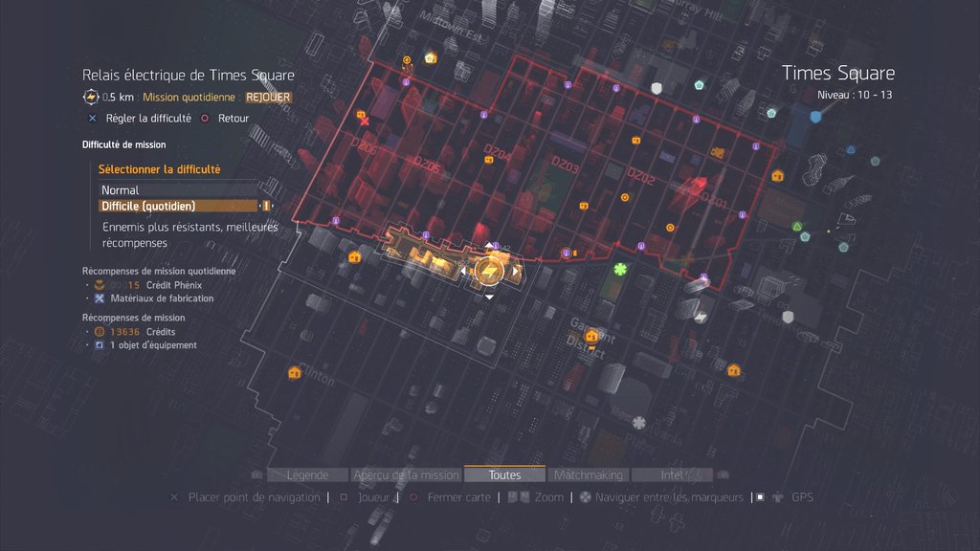Click Naviguer entre les marqueurs
Image resolution: width=980 pixels, height=551 pixels.
(669, 497)
